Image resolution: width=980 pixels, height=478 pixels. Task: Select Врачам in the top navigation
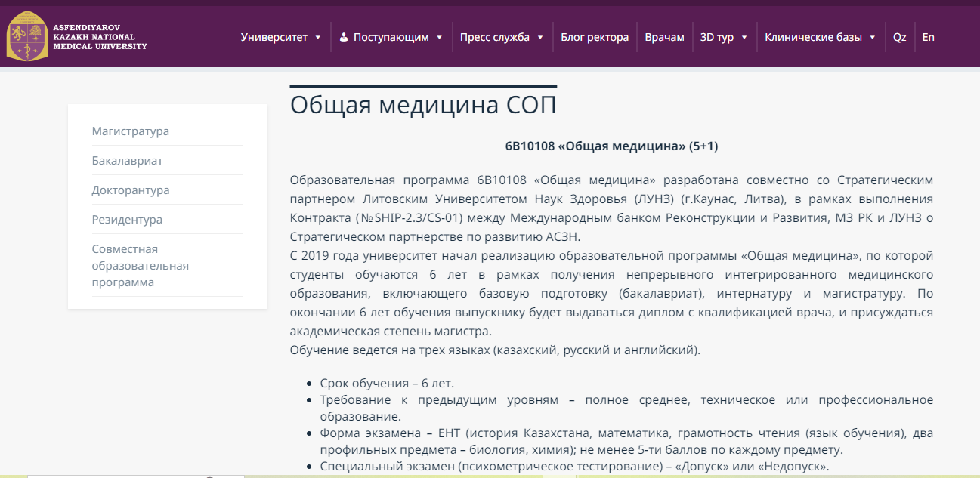click(664, 35)
